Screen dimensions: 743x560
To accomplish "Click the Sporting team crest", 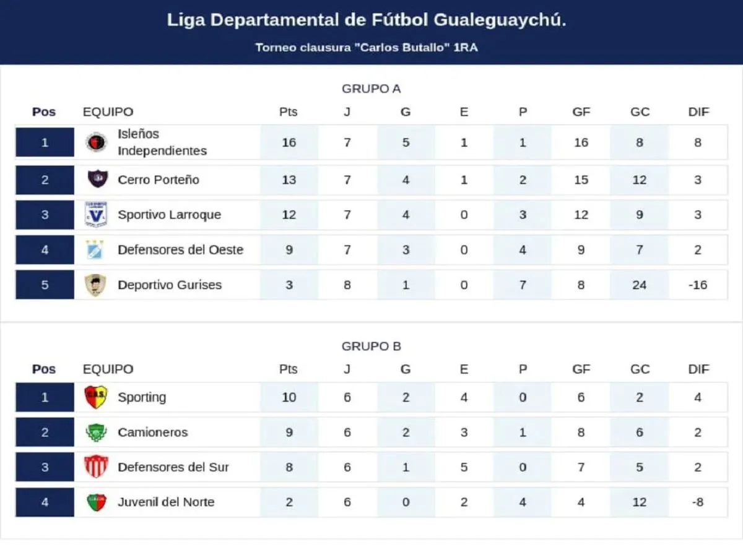I will tap(96, 397).
